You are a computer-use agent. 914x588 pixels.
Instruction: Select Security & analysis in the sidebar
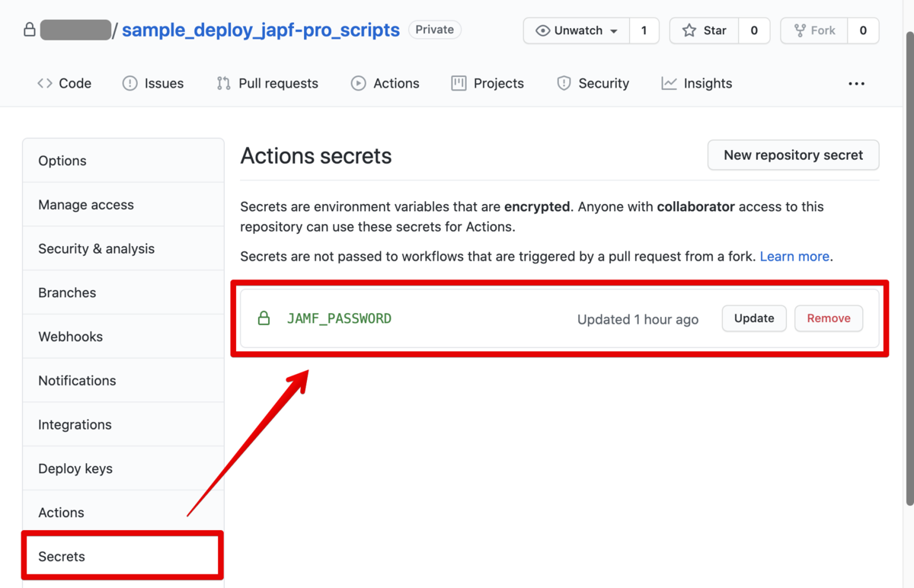(123, 249)
